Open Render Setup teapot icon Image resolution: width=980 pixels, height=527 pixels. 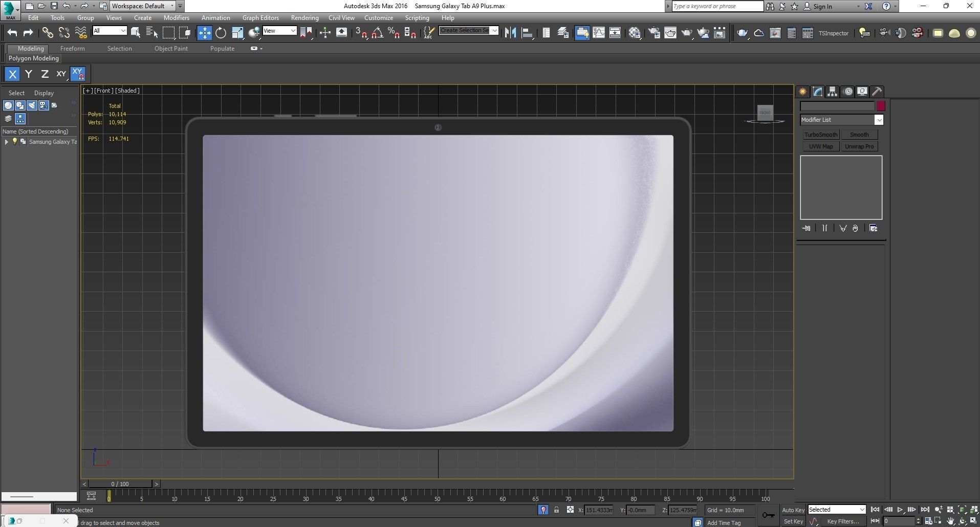[654, 33]
